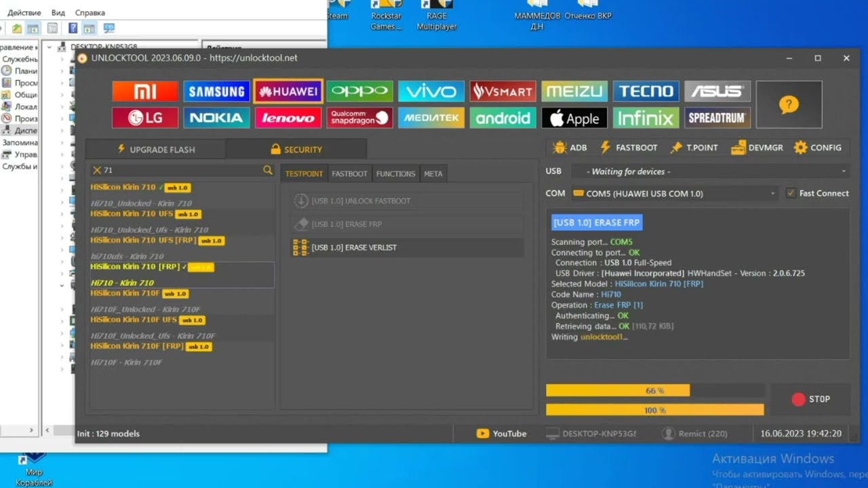Select the LG brand logo
Viewport: 868px width, 488px height.
pos(145,118)
